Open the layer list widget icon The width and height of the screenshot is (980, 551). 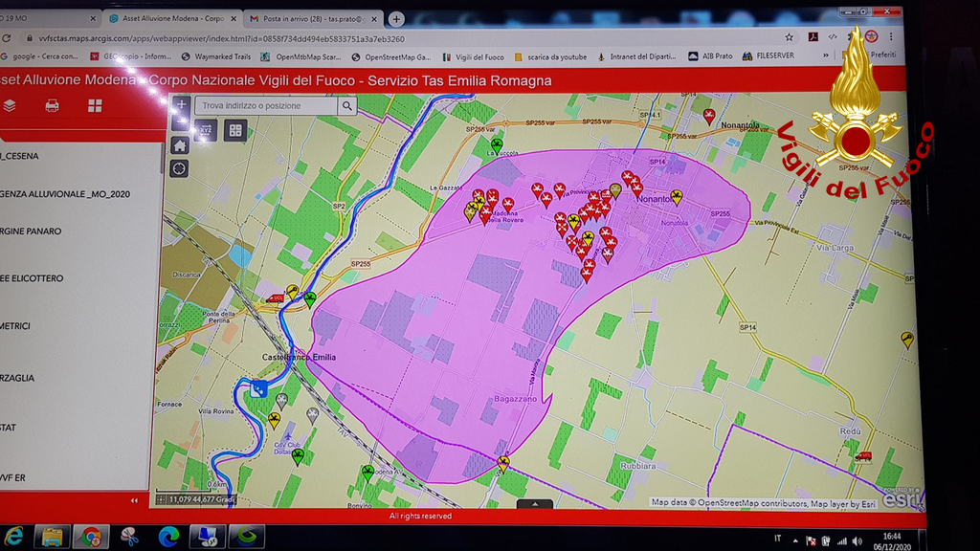tap(10, 105)
